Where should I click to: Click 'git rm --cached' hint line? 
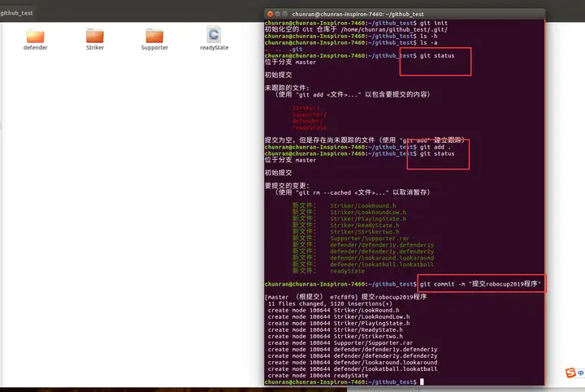pos(353,192)
